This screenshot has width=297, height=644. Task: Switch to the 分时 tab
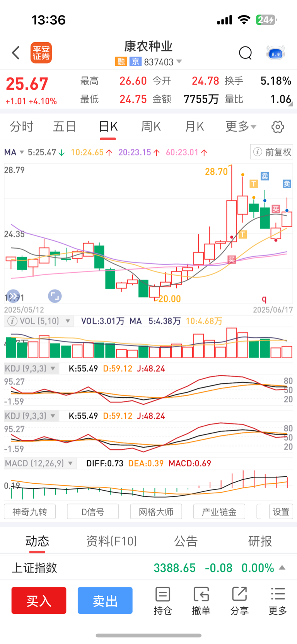coord(21,127)
